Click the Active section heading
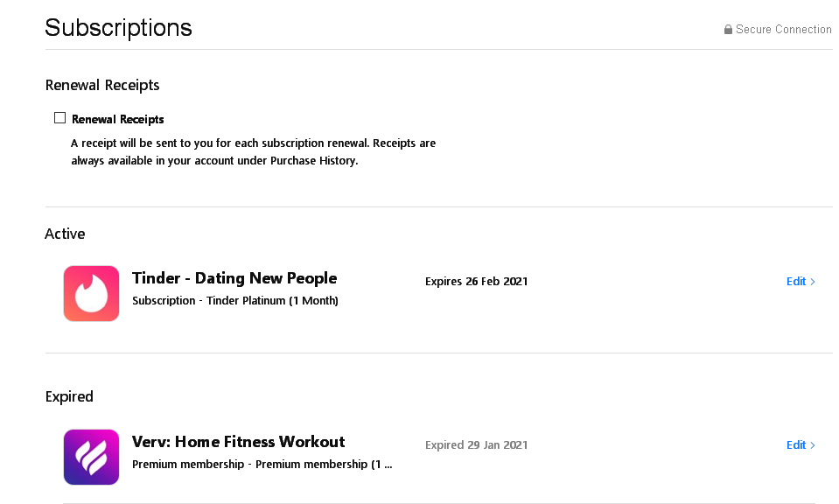This screenshot has height=504, width=839. tap(65, 234)
